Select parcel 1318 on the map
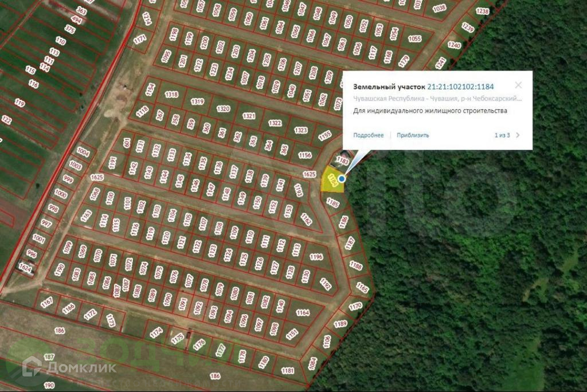587x392 pixels. click(x=171, y=95)
